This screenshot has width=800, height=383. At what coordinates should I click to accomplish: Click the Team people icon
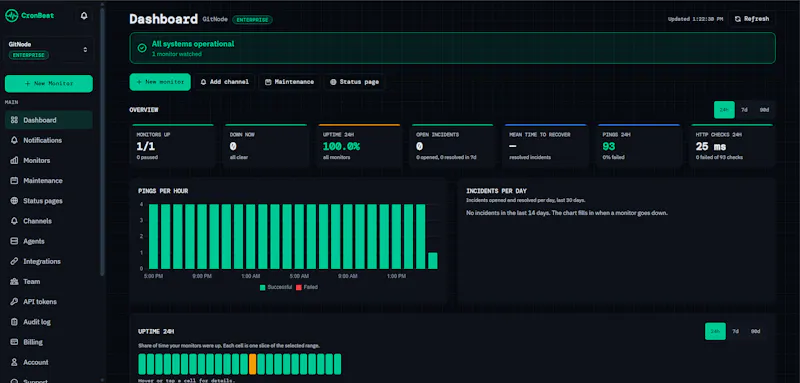point(14,282)
